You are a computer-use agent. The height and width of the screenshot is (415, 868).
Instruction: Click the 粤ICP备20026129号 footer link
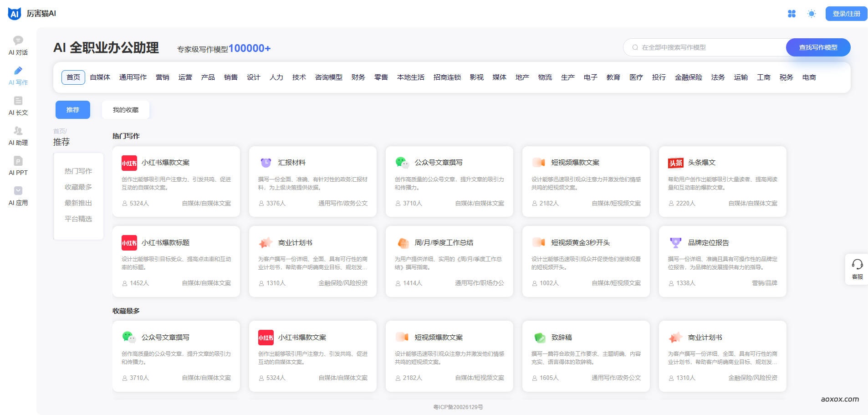pyautogui.click(x=458, y=407)
